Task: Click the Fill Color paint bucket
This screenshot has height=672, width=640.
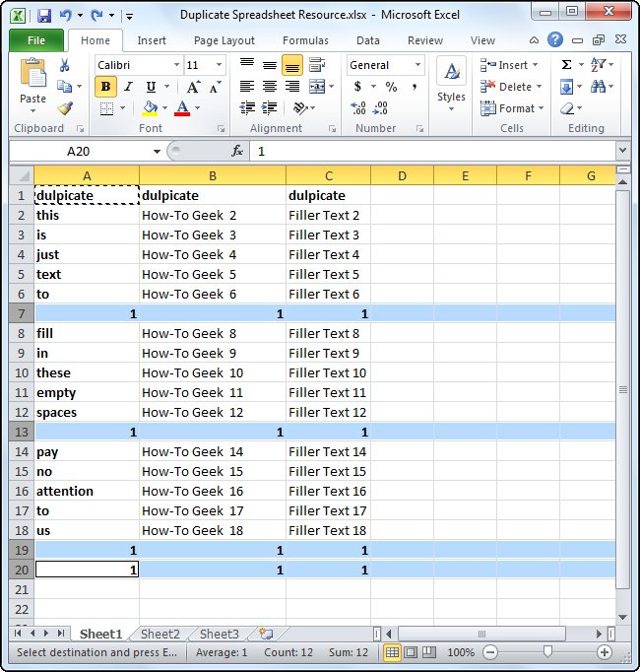Action: [150, 108]
